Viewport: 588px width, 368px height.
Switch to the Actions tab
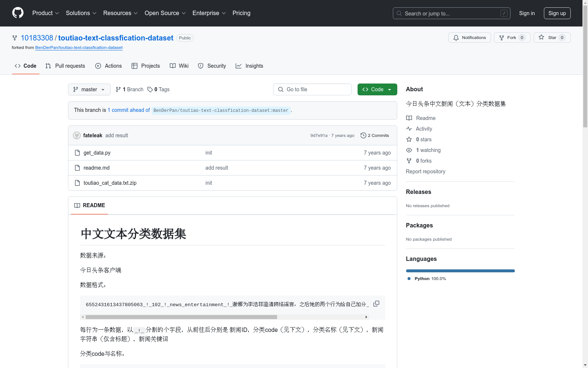108,66
